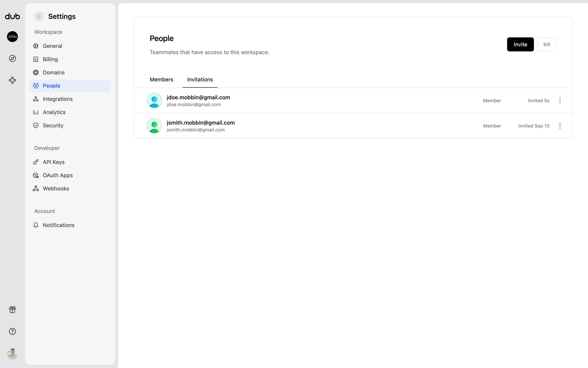Open Notifications under Account
The width and height of the screenshot is (588, 368).
58,225
